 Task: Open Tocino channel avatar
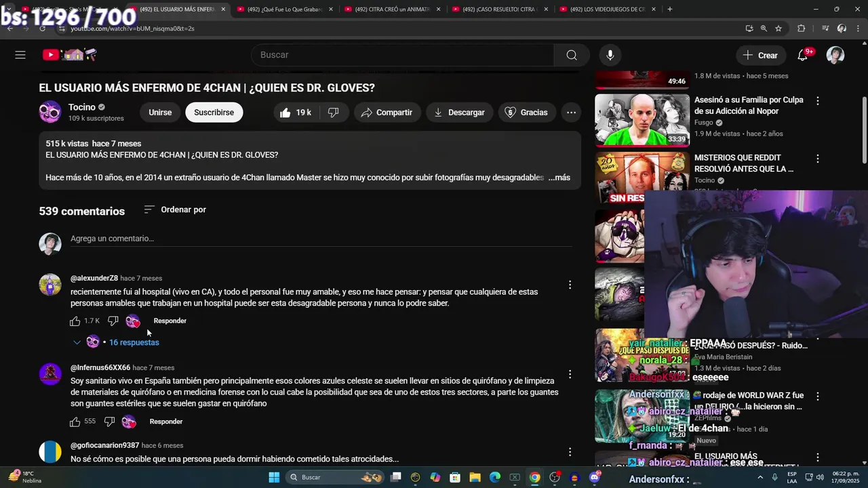(50, 112)
